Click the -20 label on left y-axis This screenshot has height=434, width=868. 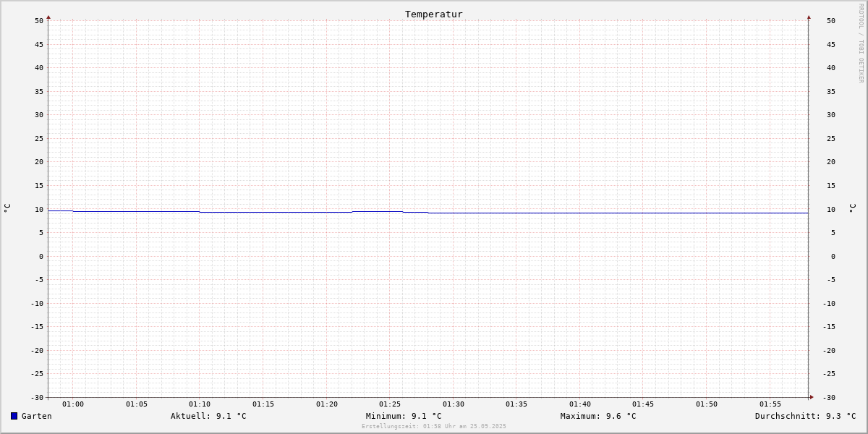(x=37, y=351)
